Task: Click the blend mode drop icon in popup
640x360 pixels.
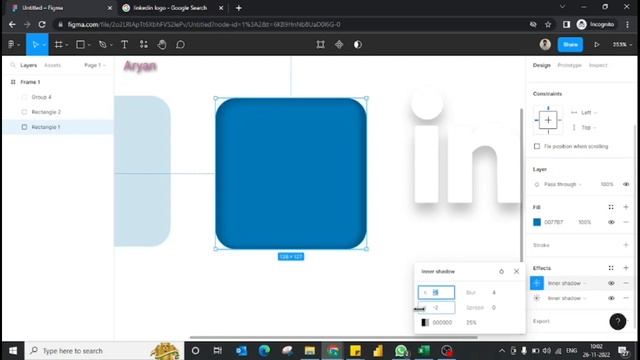Action: (501, 271)
